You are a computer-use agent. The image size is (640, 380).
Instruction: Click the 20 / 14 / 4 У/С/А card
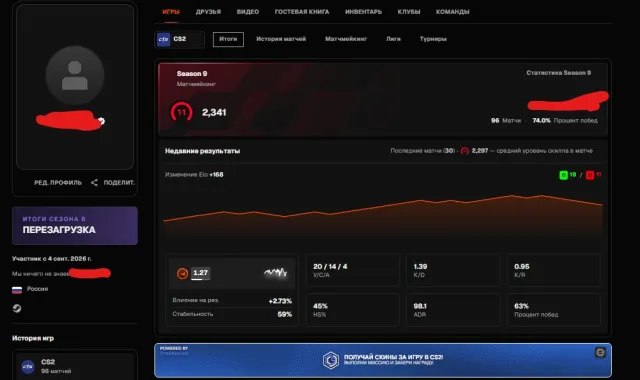tap(353, 270)
